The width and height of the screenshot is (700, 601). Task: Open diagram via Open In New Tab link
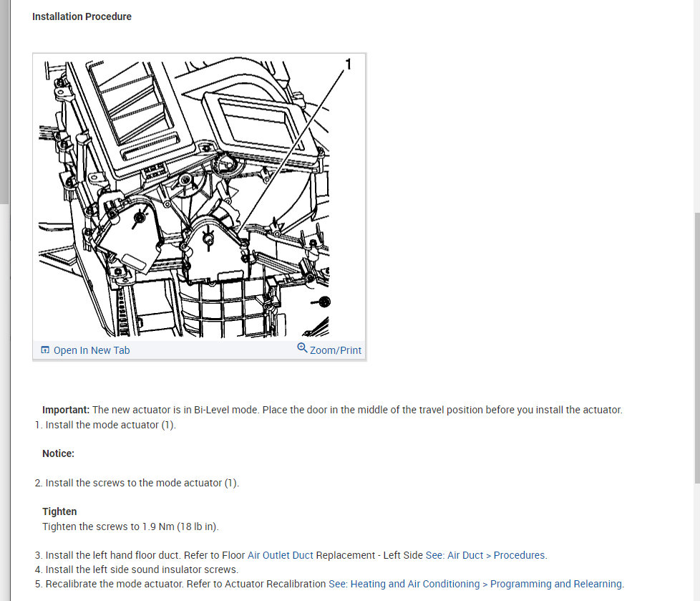(x=92, y=350)
